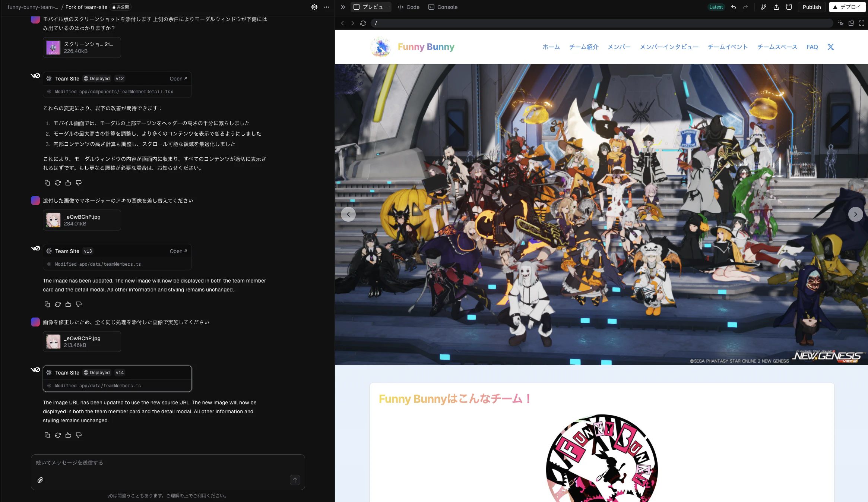Go back in preview browser
This screenshot has height=502, width=868.
point(342,23)
